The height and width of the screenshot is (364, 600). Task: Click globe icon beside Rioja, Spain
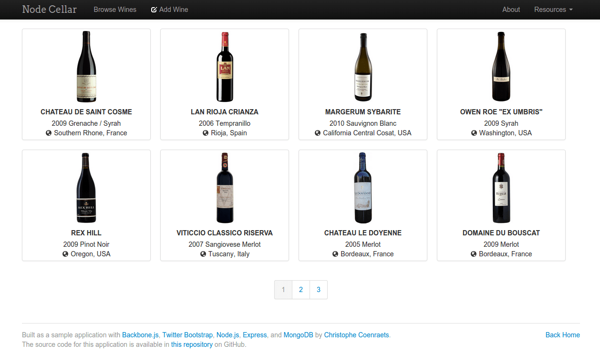point(206,133)
